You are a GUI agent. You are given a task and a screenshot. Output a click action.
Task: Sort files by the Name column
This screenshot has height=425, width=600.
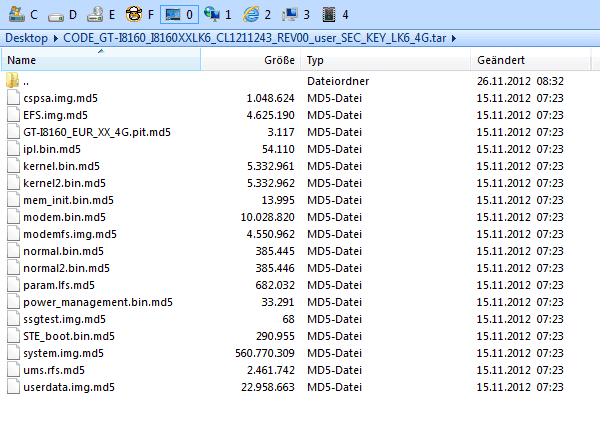point(101,60)
